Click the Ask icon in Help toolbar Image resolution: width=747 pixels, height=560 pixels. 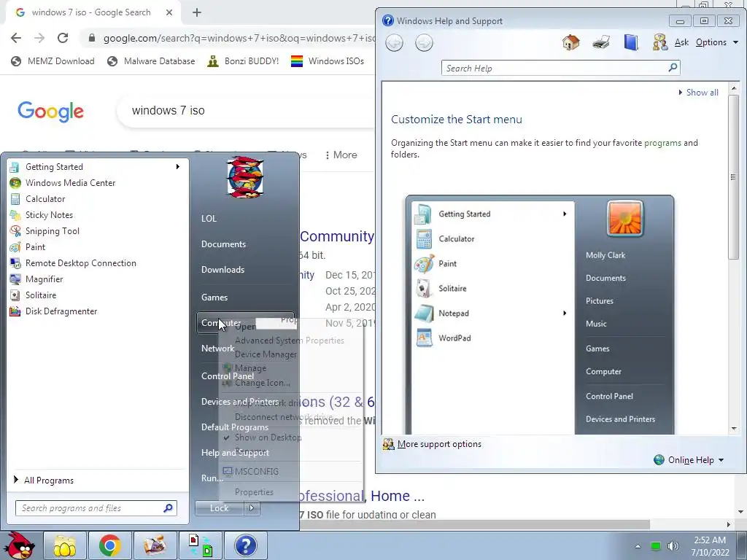click(659, 42)
